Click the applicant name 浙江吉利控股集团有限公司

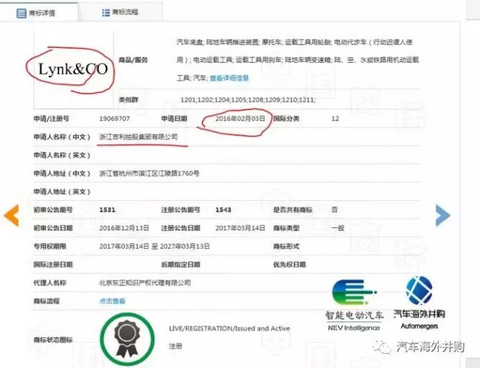point(138,137)
